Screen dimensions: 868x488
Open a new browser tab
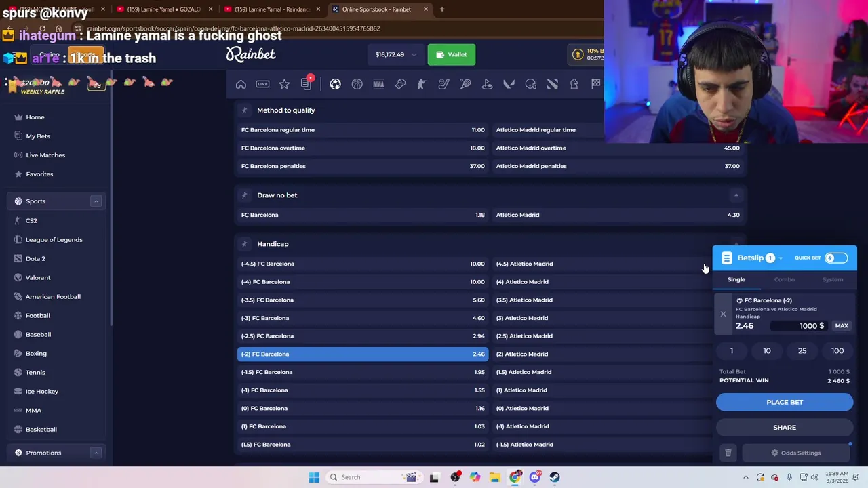(441, 9)
